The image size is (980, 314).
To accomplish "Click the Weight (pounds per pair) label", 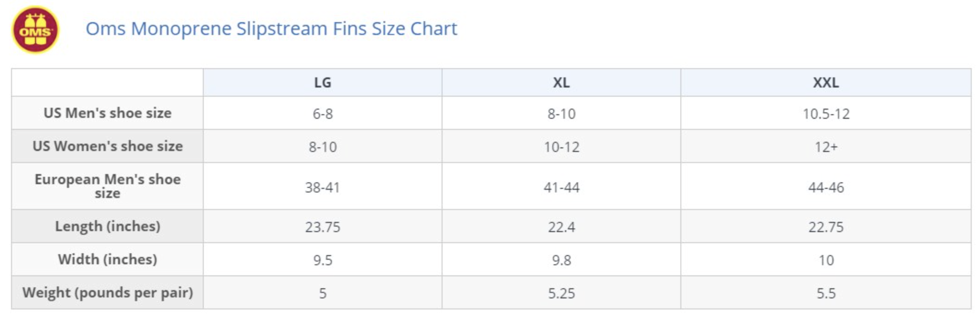I will pos(107,292).
